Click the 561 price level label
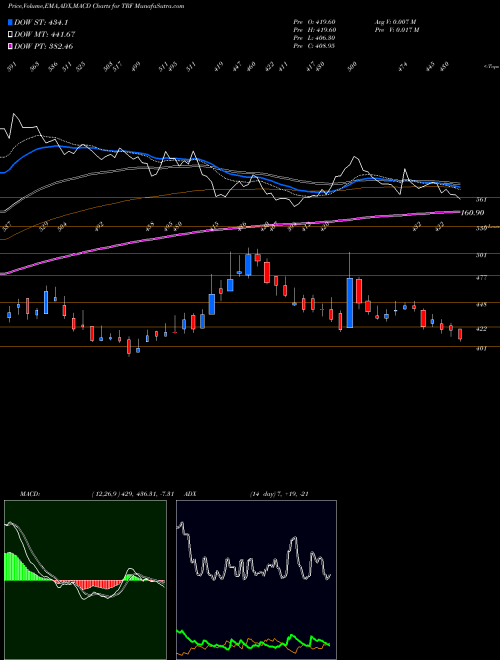The image size is (500, 660). coord(481,200)
